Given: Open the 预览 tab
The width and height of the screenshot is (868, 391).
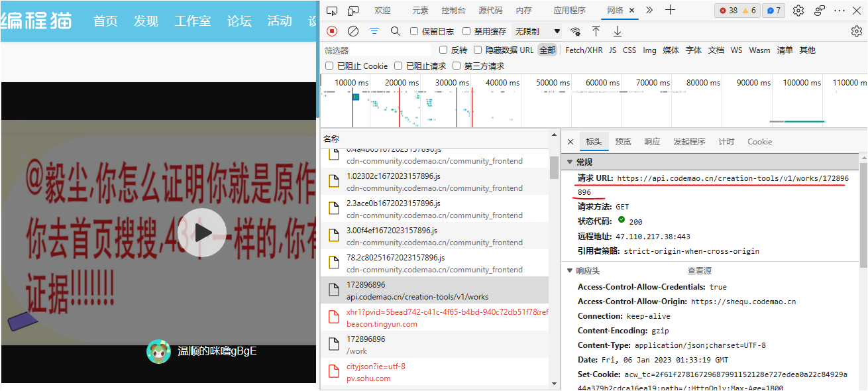Looking at the screenshot, I should pos(623,142).
